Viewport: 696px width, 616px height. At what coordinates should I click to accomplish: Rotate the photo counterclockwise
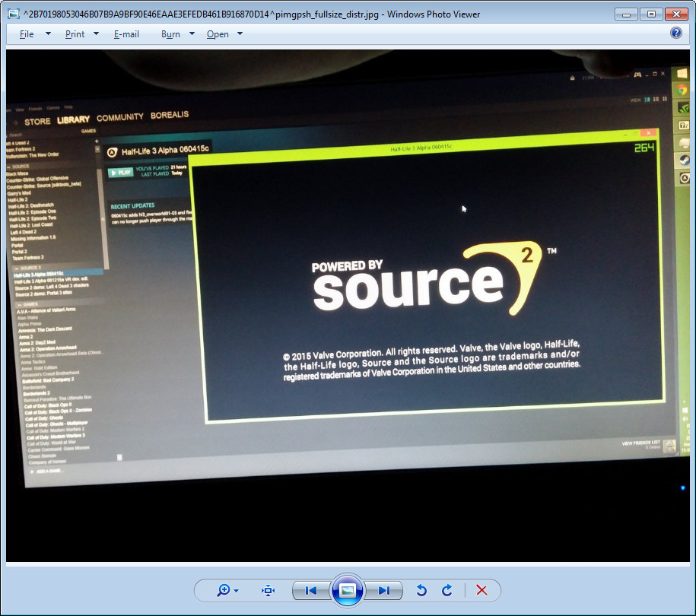(x=421, y=590)
